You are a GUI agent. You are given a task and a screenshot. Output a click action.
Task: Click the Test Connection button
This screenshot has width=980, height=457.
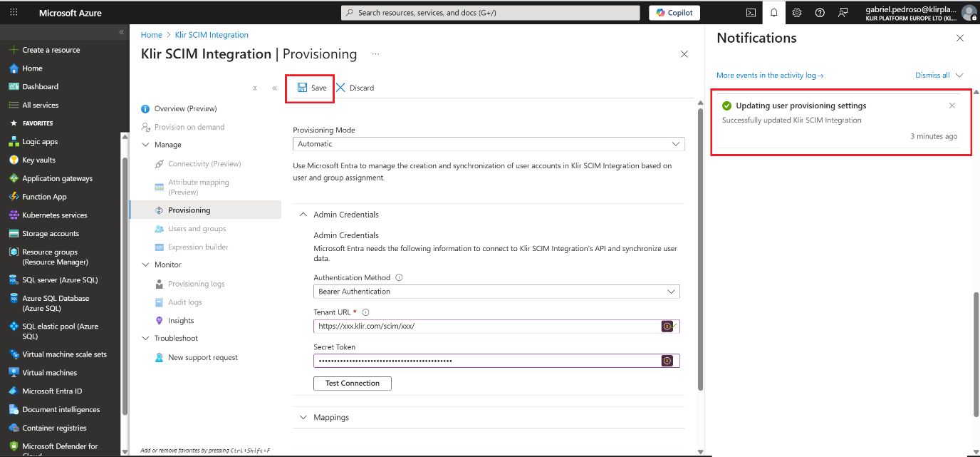(353, 384)
